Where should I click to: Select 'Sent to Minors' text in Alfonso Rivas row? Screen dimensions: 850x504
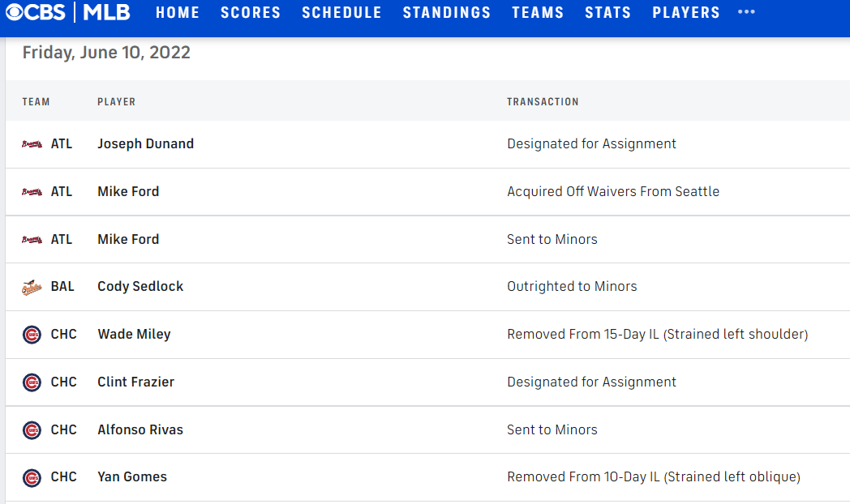552,429
